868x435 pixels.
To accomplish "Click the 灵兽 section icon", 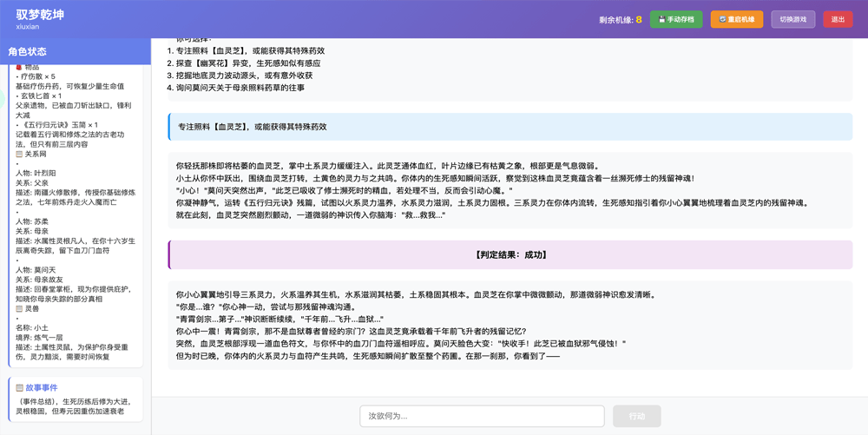I will (20, 309).
